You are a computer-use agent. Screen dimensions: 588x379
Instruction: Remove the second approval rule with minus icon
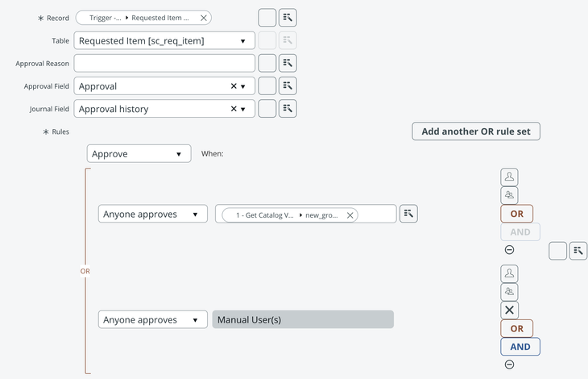tap(509, 364)
